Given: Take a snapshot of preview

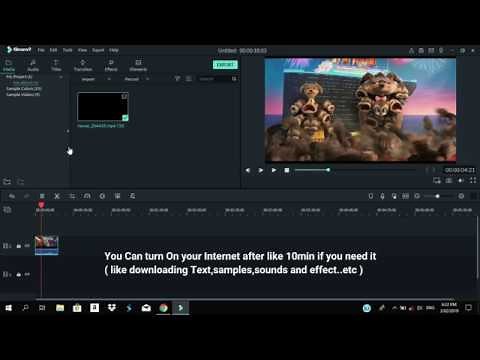Looking at the screenshot, I should click(449, 180).
